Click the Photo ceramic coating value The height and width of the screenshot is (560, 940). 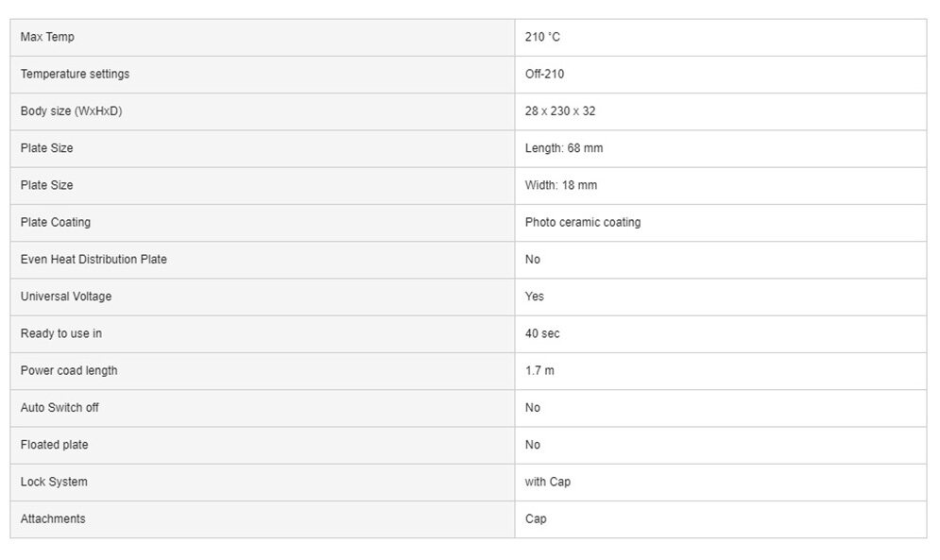(x=582, y=222)
